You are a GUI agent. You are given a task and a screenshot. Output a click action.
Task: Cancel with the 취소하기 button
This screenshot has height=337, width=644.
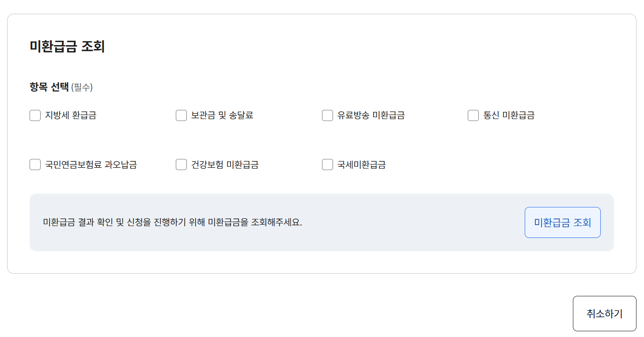[x=604, y=314]
